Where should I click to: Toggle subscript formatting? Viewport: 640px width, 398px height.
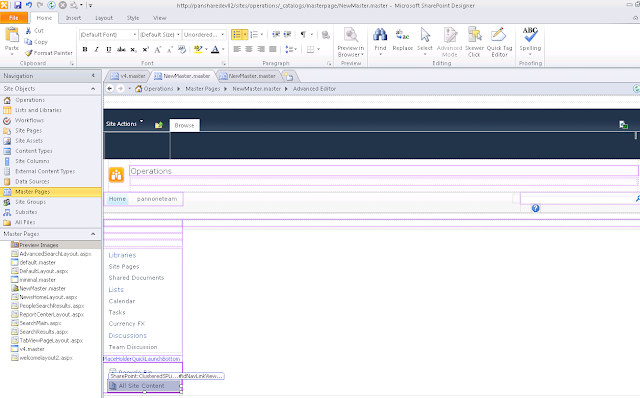click(x=133, y=49)
